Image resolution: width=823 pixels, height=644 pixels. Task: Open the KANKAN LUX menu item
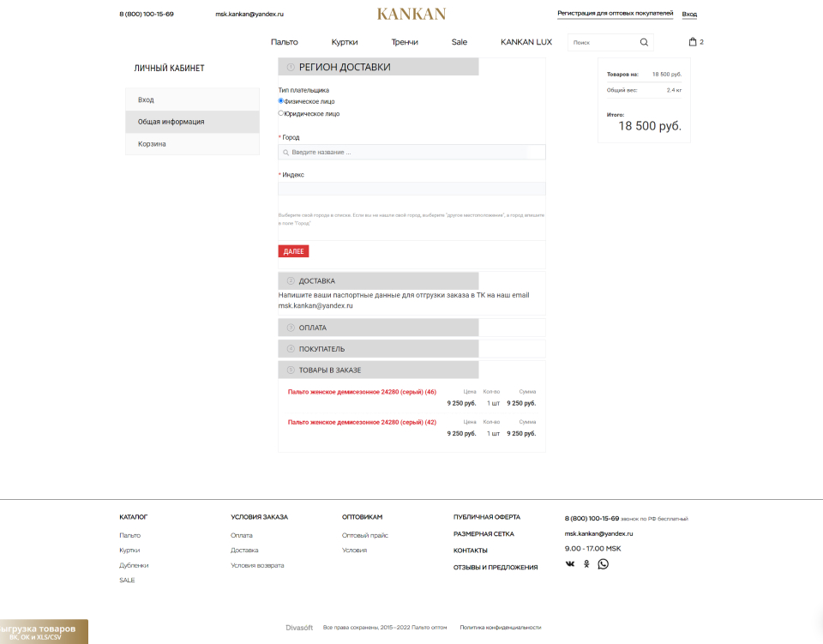(526, 42)
